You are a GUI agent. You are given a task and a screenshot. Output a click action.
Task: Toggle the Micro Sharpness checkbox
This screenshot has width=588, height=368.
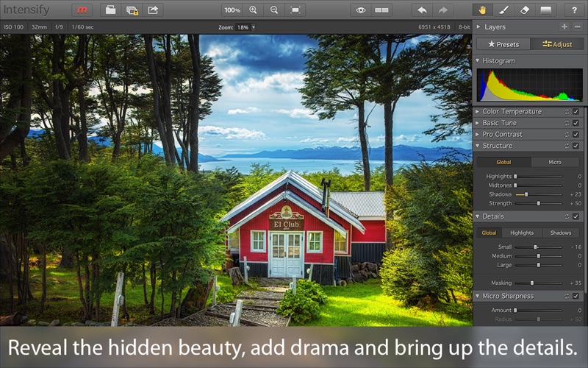coord(576,296)
